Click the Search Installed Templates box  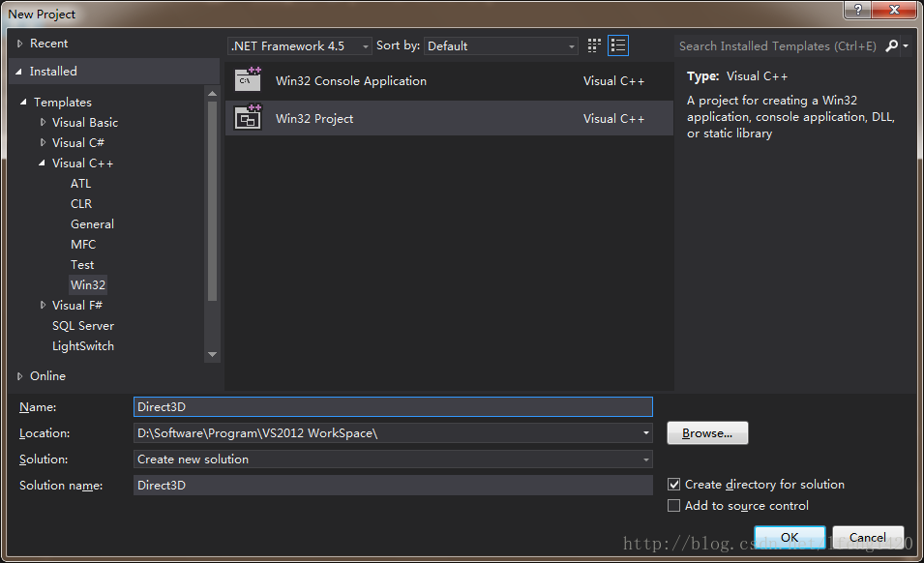[778, 45]
